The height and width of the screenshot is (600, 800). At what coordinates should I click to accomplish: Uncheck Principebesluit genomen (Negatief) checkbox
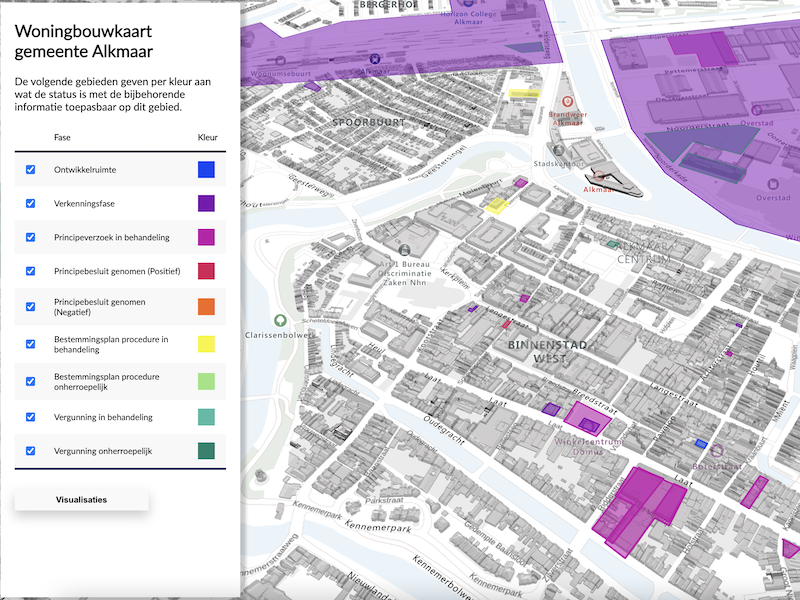[30, 306]
